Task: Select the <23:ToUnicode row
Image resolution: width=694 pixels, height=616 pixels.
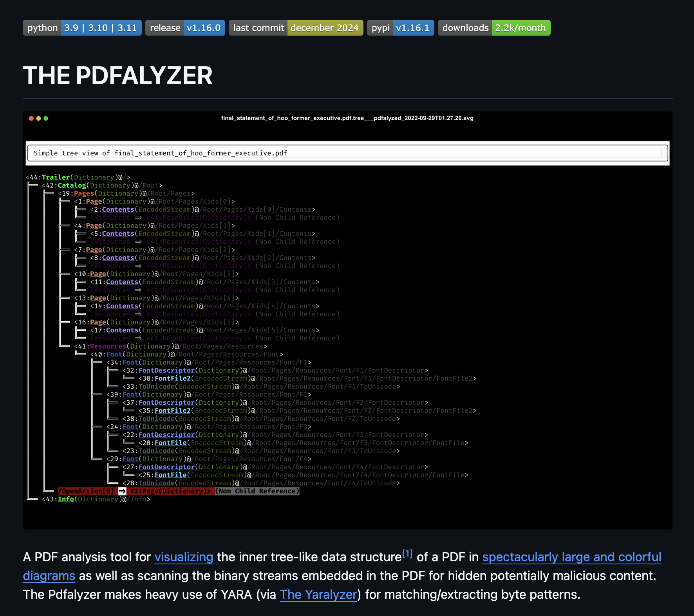Action: 261,451
